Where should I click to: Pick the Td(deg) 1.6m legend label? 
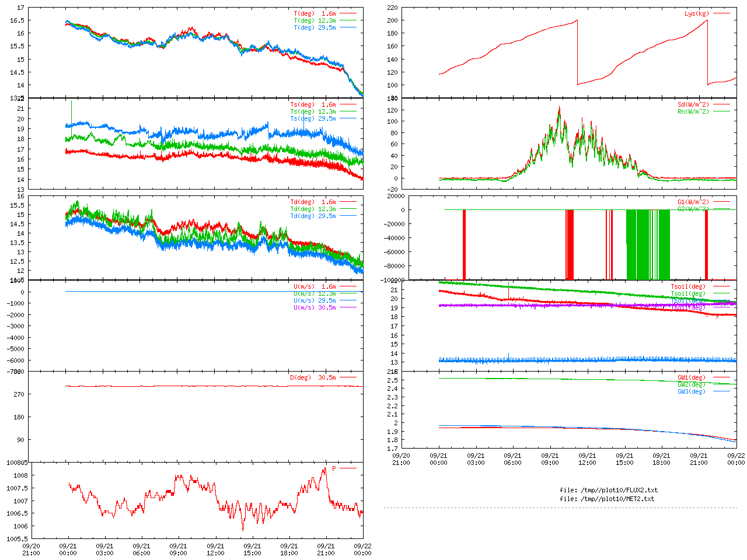tap(313, 202)
